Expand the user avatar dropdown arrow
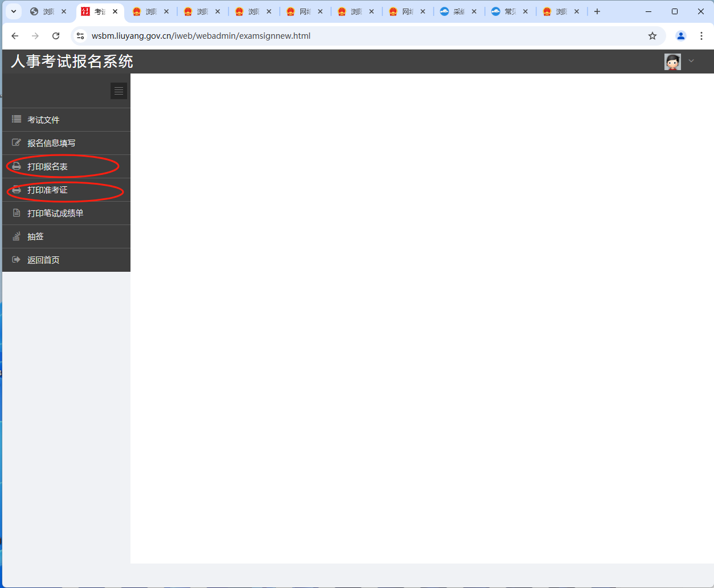714x588 pixels. [x=691, y=61]
